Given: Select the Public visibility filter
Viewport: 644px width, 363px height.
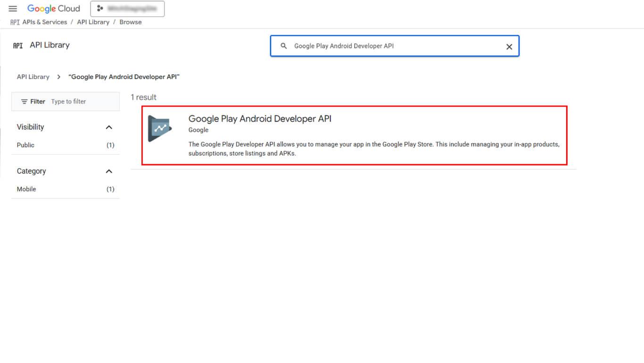Looking at the screenshot, I should coord(26,145).
